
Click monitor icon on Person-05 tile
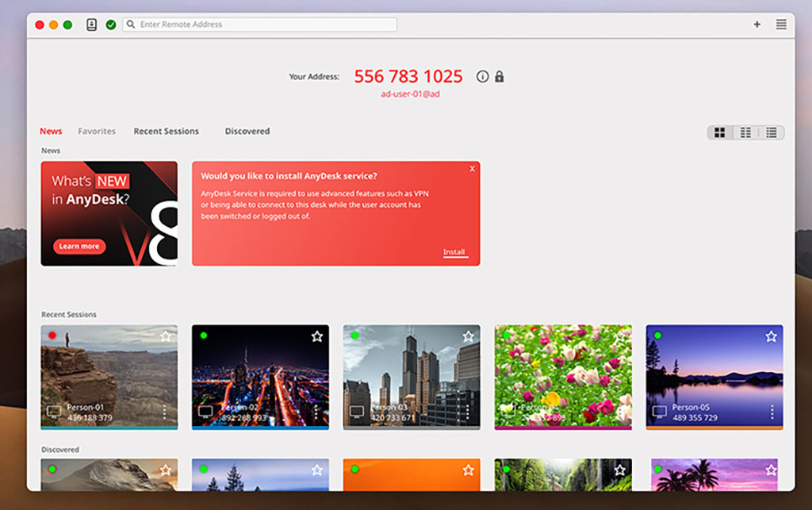(659, 412)
